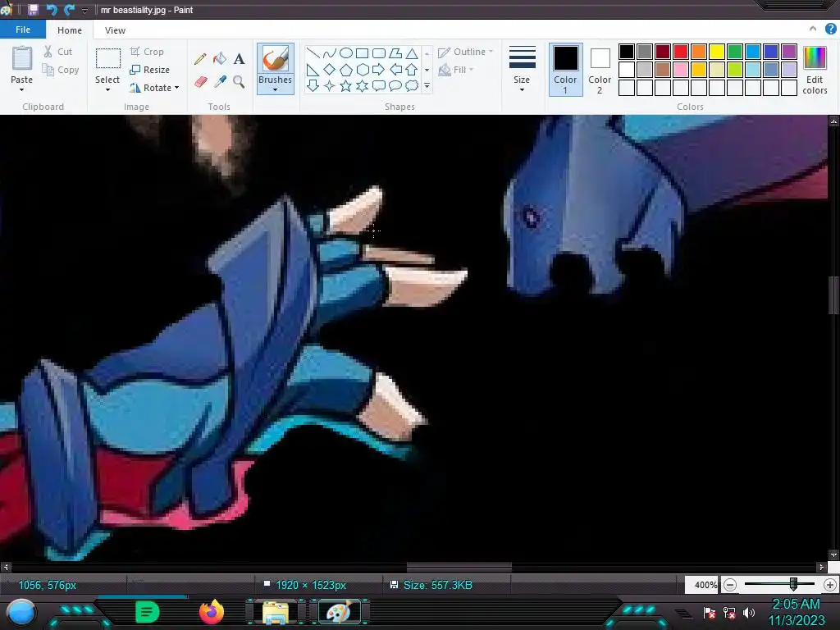Expand the Shapes gallery more arrow
The image size is (840, 630).
coord(427,85)
